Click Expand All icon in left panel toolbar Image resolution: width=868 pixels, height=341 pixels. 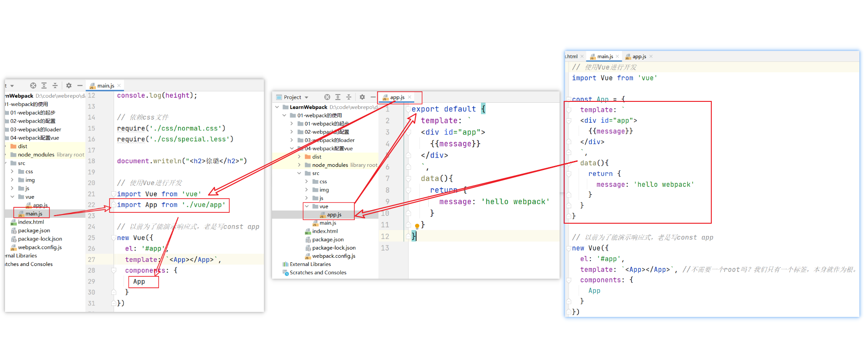(x=44, y=85)
